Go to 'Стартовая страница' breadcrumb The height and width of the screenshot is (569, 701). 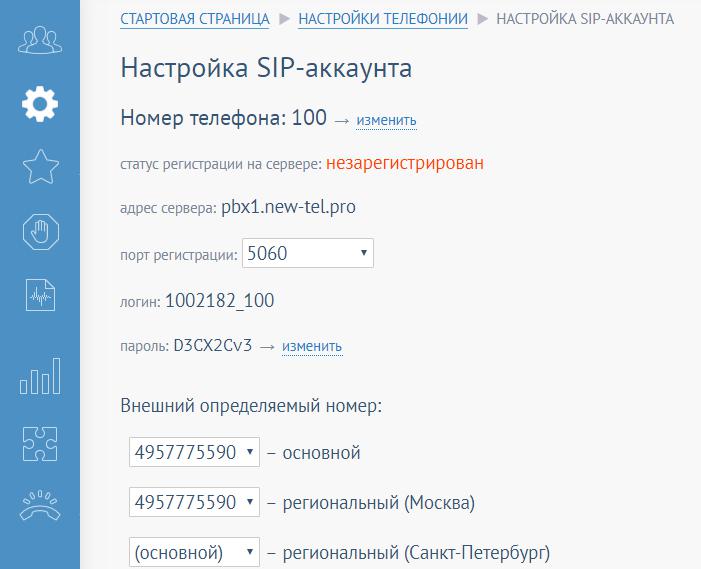pos(194,19)
